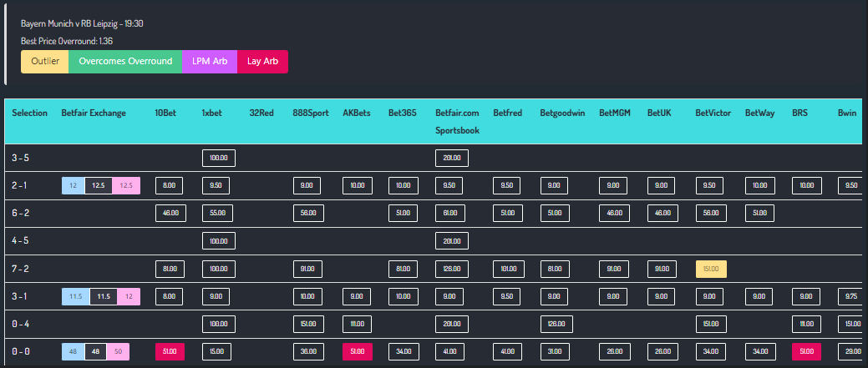Click the Selection column header
This screenshot has height=368, width=868.
click(30, 113)
